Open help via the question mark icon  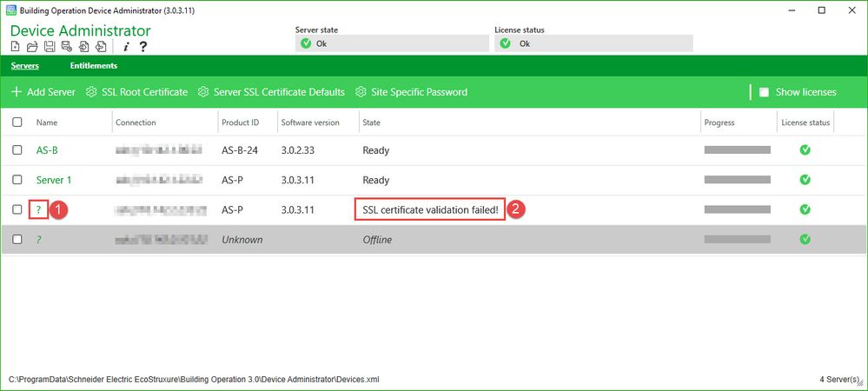tap(142, 47)
